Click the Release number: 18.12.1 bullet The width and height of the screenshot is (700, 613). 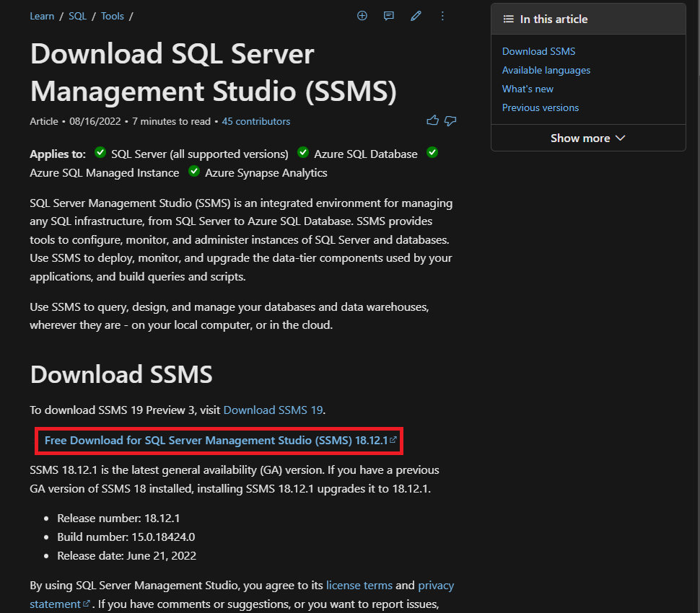click(x=118, y=519)
